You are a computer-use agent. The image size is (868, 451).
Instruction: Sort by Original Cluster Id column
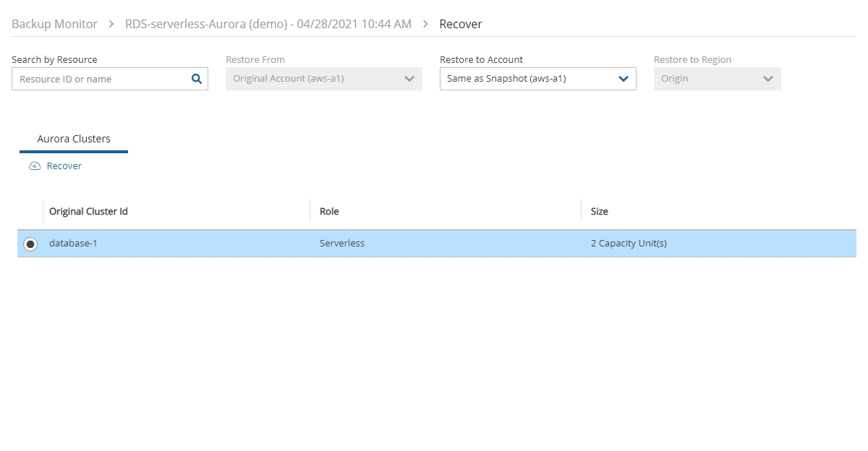click(x=88, y=212)
